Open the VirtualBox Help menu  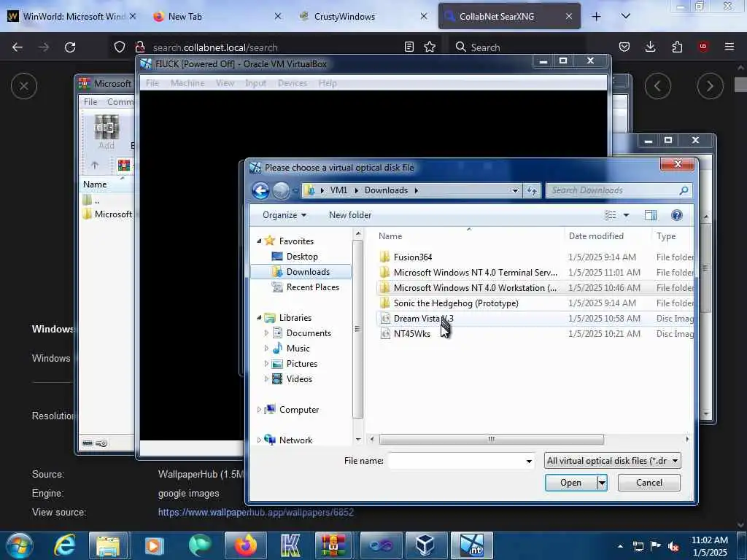(328, 83)
